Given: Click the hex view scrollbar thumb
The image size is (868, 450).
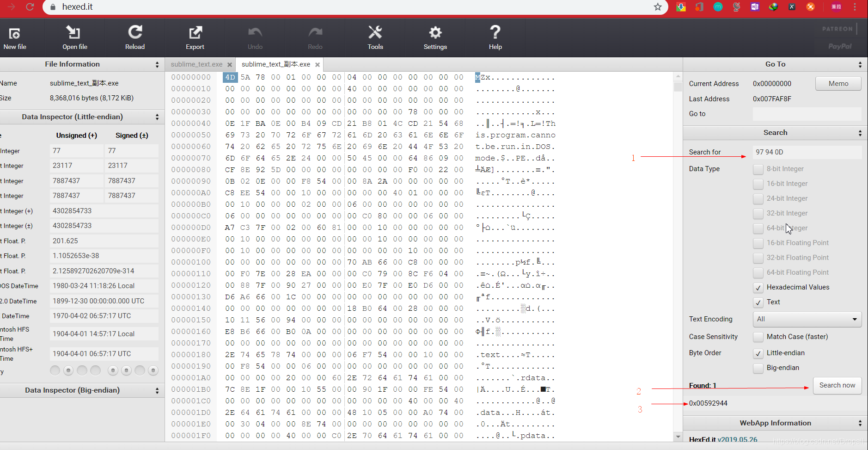Looking at the screenshot, I should point(678,87).
